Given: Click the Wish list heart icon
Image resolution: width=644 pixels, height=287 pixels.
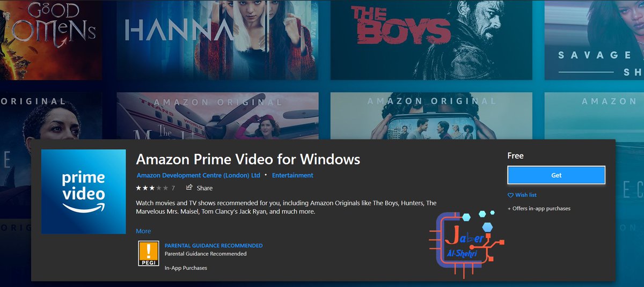Looking at the screenshot, I should click(x=510, y=195).
